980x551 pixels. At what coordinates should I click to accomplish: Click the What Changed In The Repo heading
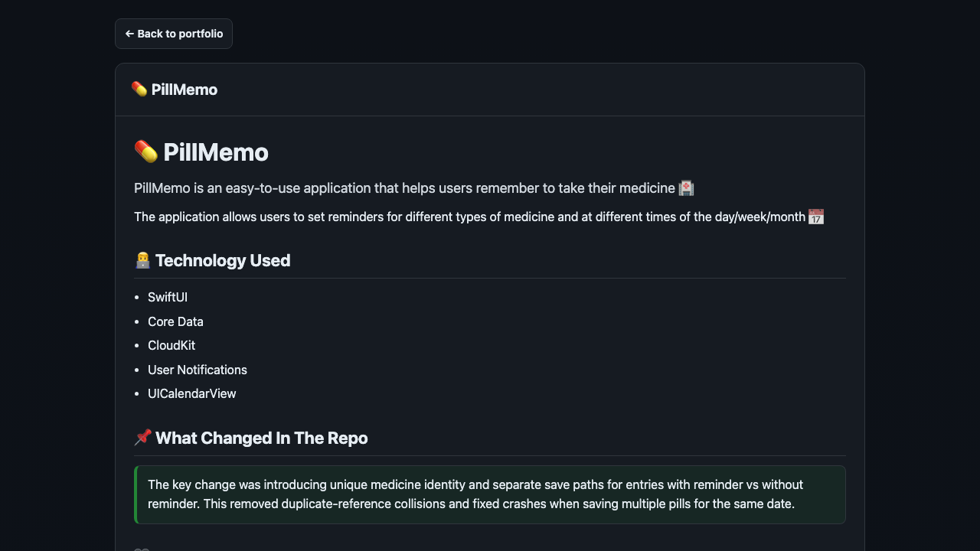pyautogui.click(x=261, y=438)
